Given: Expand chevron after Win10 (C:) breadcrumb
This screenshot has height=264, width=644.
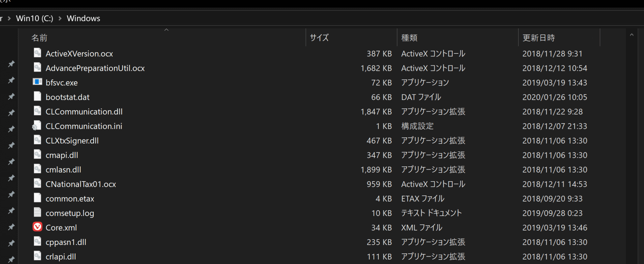Looking at the screenshot, I should point(60,18).
